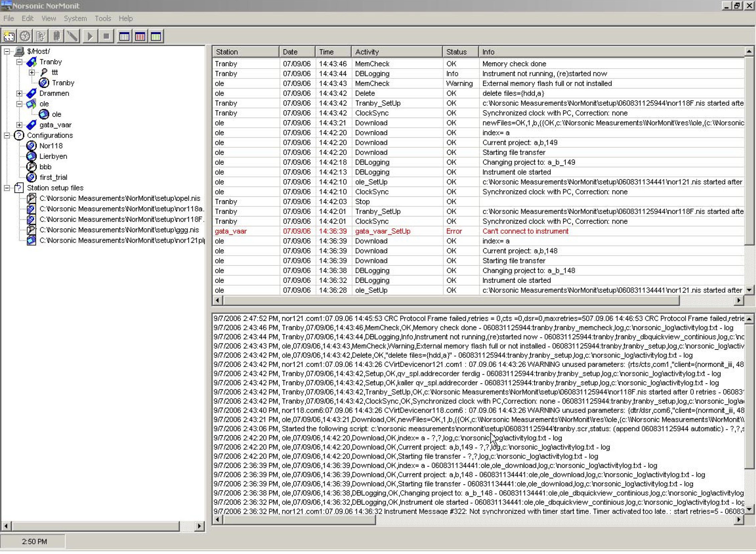This screenshot has width=756, height=554.
Task: Click the $/Host/ computer icon
Action: click(19, 51)
